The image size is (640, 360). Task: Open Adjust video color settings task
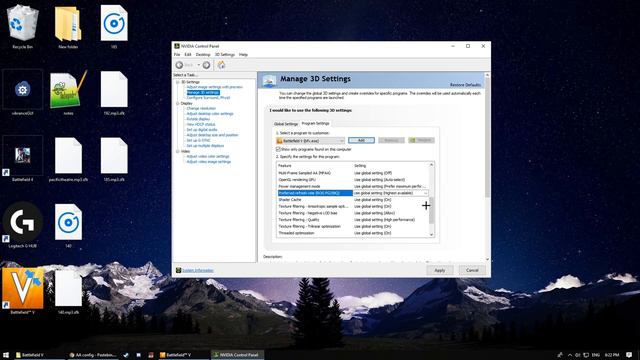[x=208, y=156]
